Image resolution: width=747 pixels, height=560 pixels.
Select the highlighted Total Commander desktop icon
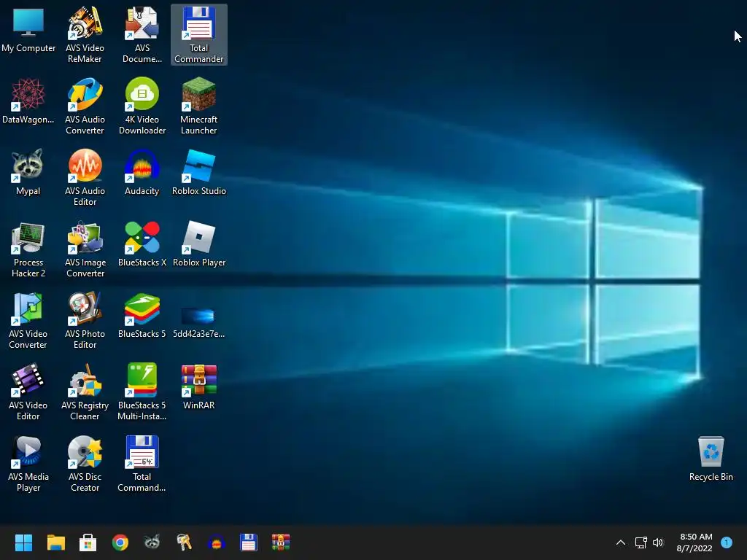click(198, 34)
